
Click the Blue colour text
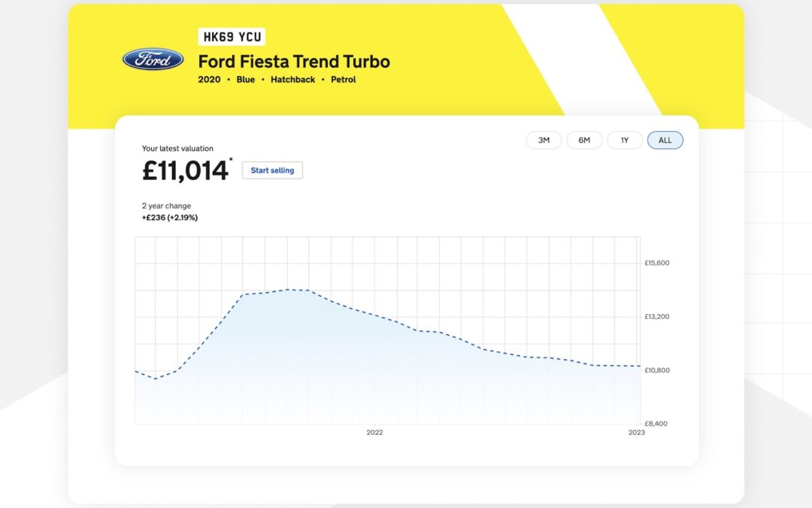point(245,79)
